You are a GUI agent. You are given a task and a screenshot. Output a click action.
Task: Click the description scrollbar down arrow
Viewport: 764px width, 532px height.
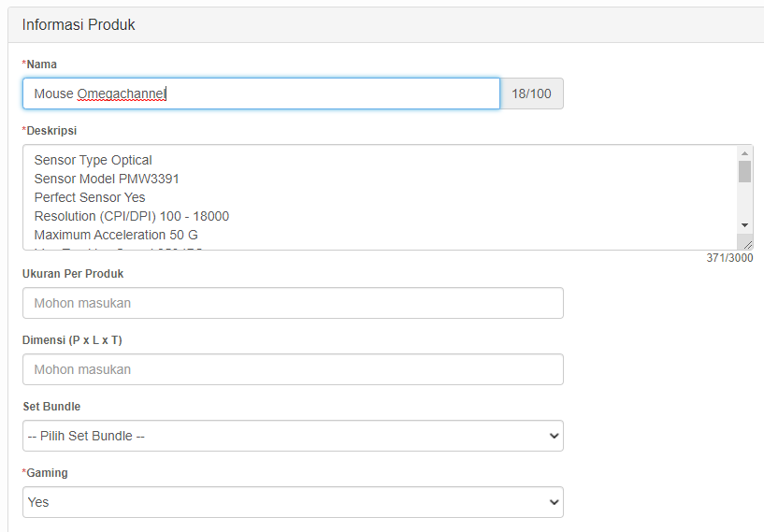744,225
